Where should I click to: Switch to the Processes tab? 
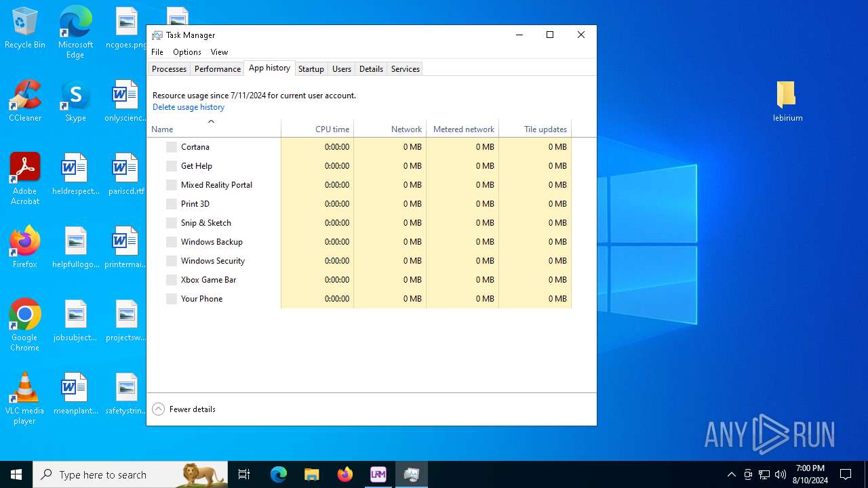[169, 69]
